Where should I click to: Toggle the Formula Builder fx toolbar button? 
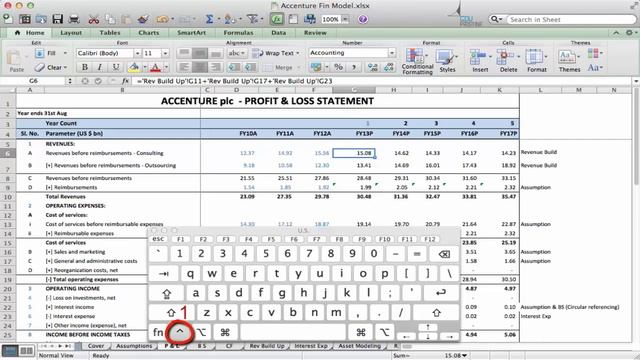pos(276,19)
